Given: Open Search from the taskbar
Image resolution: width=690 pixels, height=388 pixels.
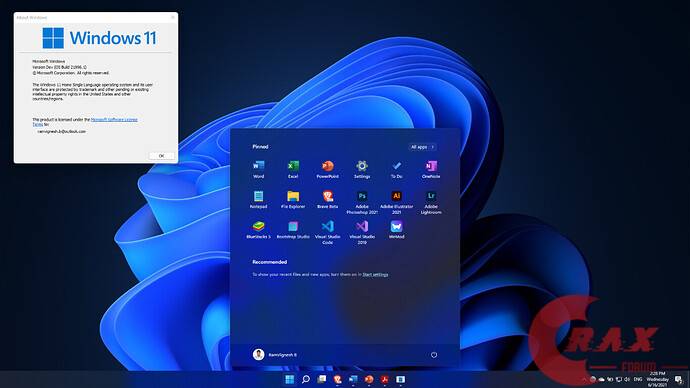Looking at the screenshot, I should point(305,379).
